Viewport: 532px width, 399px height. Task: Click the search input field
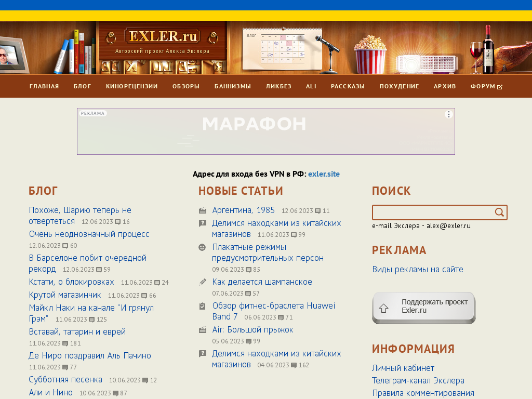coord(433,212)
